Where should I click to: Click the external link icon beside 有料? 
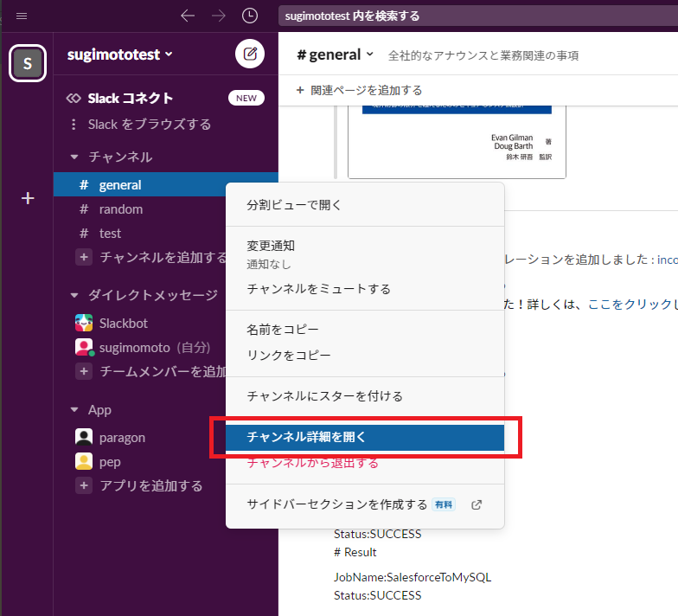pos(477,504)
